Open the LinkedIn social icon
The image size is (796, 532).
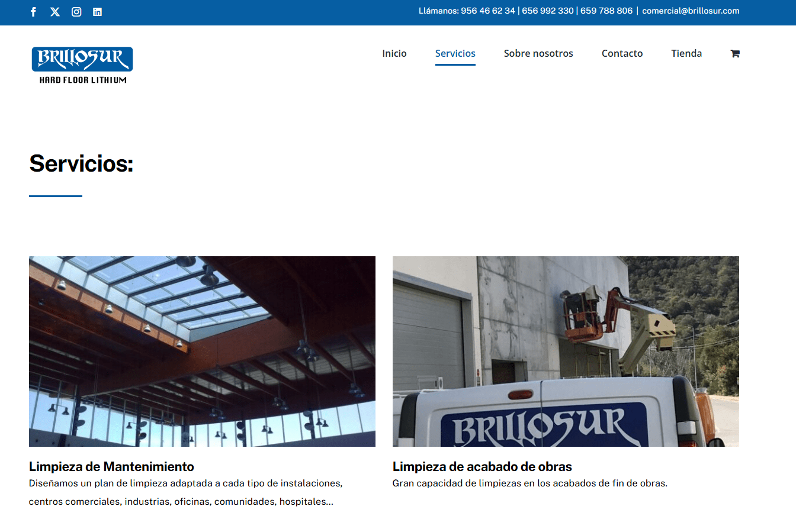tap(97, 11)
